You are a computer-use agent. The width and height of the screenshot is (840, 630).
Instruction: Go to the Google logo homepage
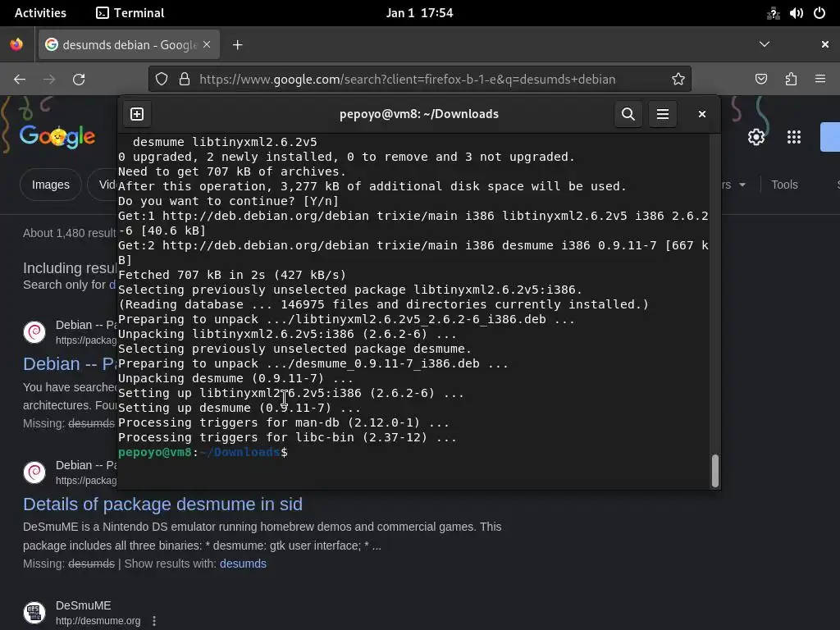pyautogui.click(x=57, y=137)
